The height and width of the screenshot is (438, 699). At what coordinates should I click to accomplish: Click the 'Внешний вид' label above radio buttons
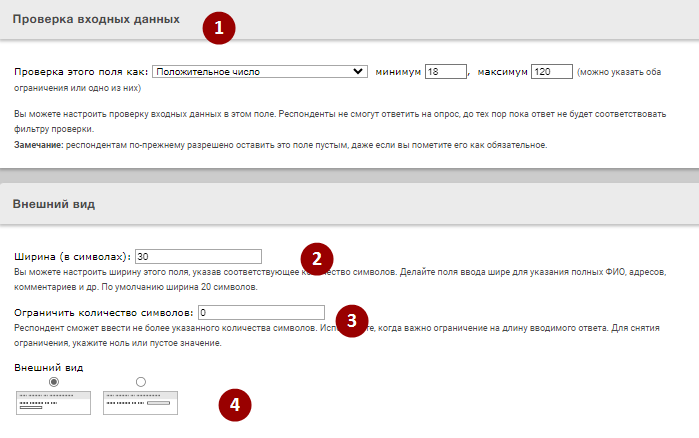pyautogui.click(x=47, y=367)
